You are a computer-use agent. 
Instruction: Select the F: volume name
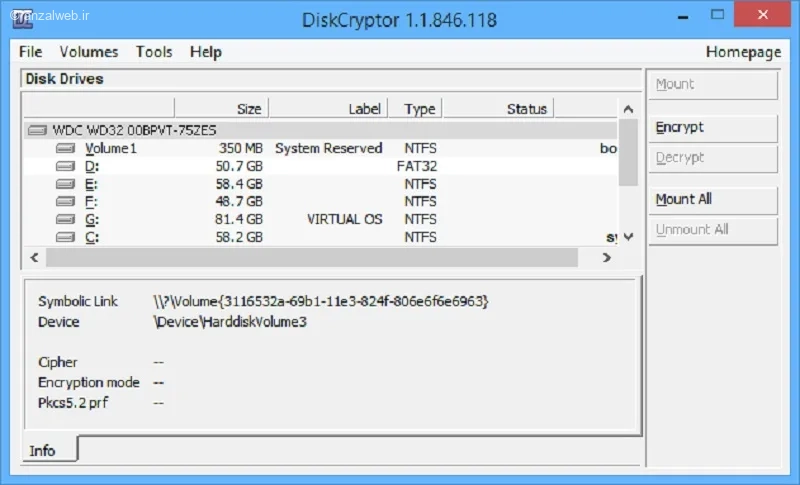coord(91,201)
